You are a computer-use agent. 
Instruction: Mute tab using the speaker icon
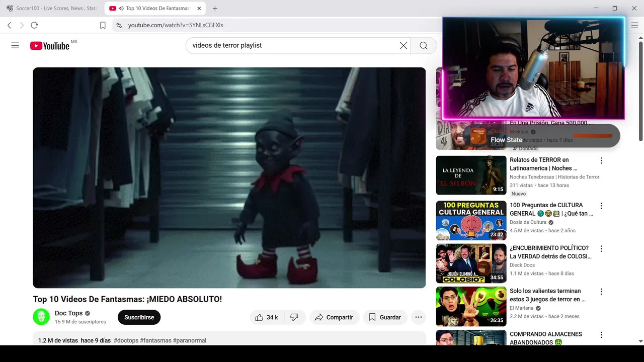click(121, 9)
